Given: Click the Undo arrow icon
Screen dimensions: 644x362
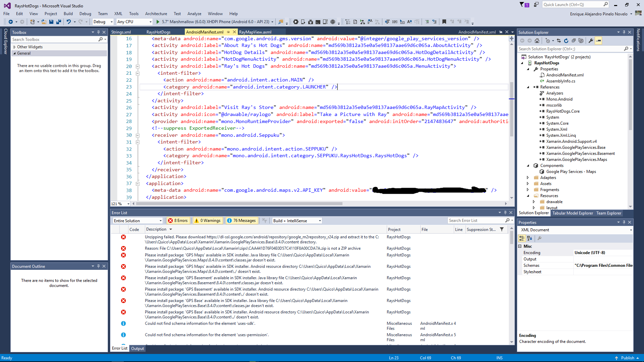Looking at the screenshot, I should point(68,22).
